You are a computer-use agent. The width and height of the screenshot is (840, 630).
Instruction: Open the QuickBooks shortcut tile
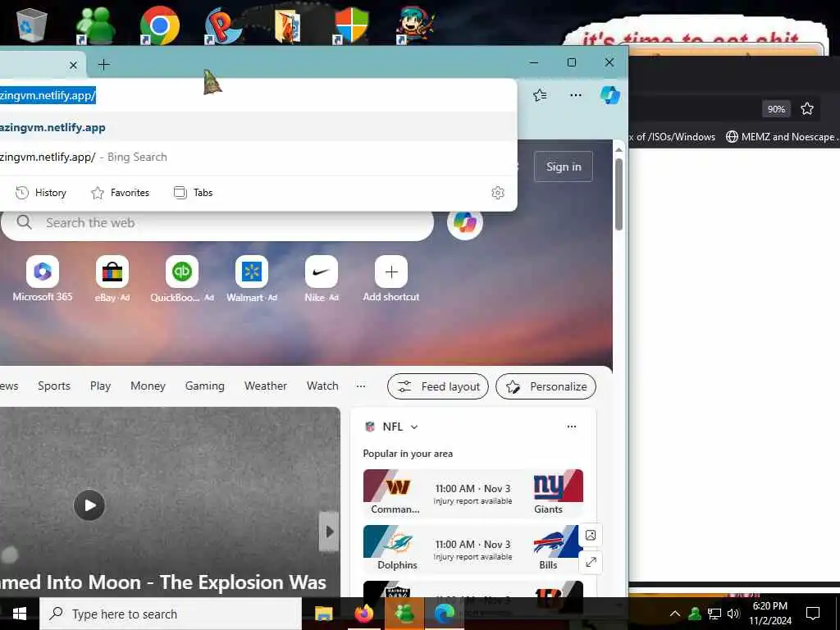[181, 279]
